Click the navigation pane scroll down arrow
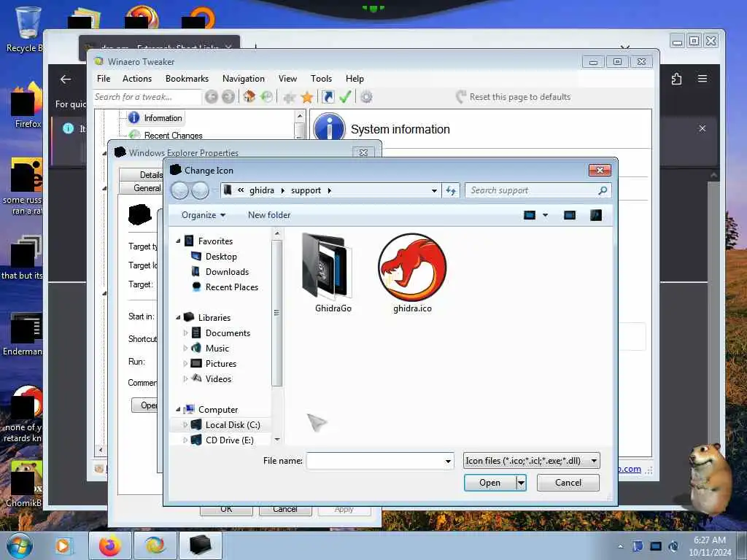Screen dimensions: 747x560 click(276, 440)
